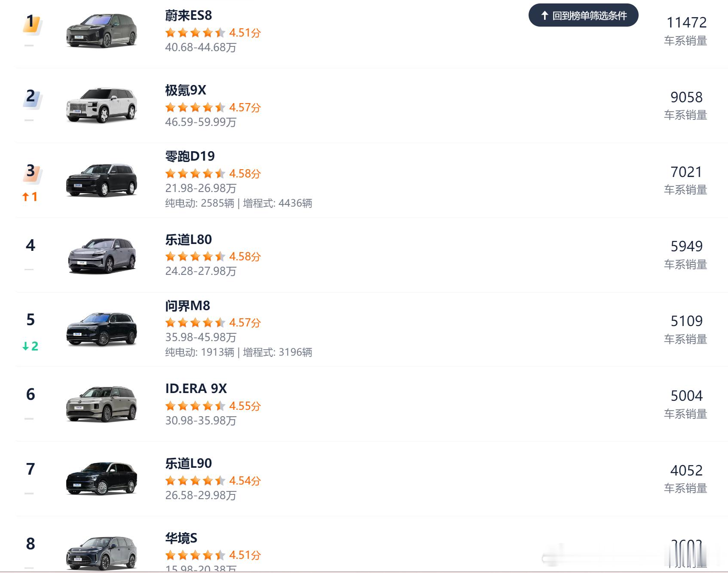
Task: Click rank number 5 of 问界M8
Action: [x=31, y=320]
